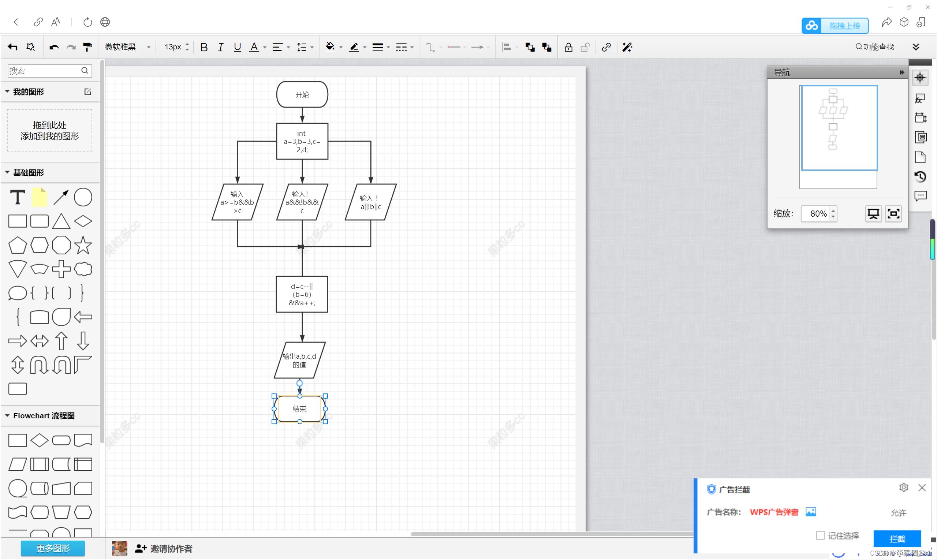Click the magic wand beautify icon
The height and width of the screenshot is (560, 937).
[x=627, y=47]
